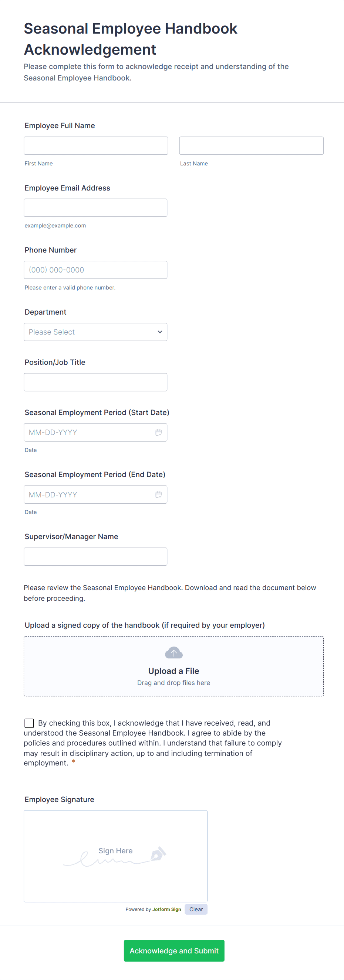Screen dimensions: 344x980
Task: Click the Position/Job Title text box
Action: (x=95, y=382)
